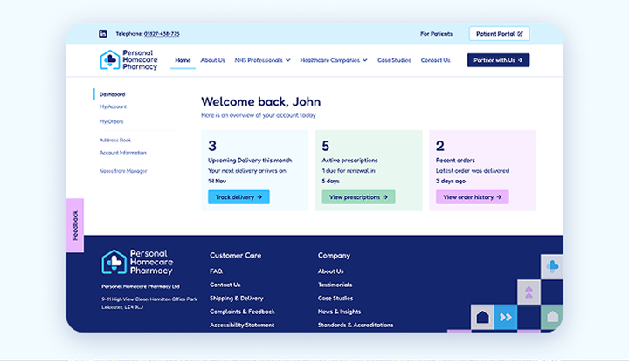Open Standards & Accreditations footer link
The width and height of the screenshot is (629, 364).
pos(356,325)
